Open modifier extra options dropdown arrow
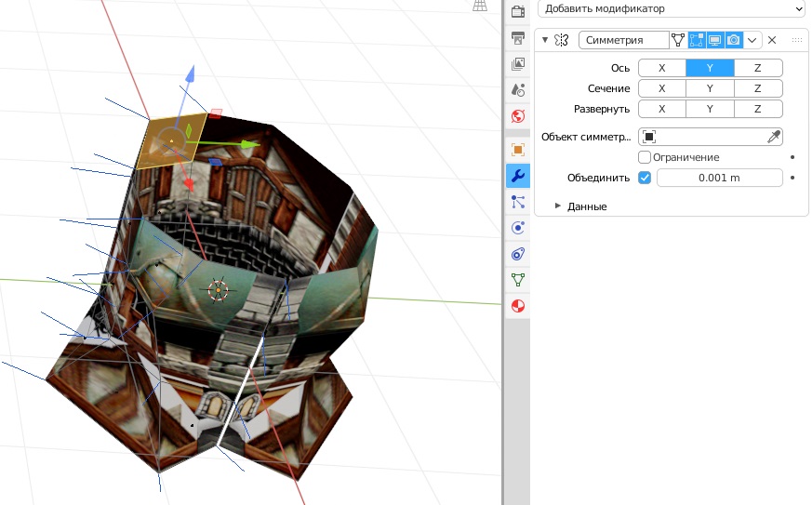The image size is (812, 505). 752,40
